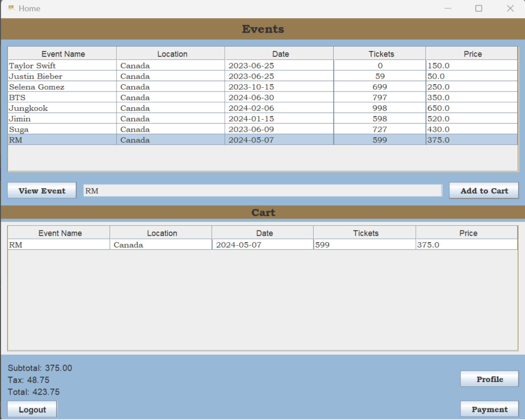Click Canada location in Jungkook row

[171, 108]
